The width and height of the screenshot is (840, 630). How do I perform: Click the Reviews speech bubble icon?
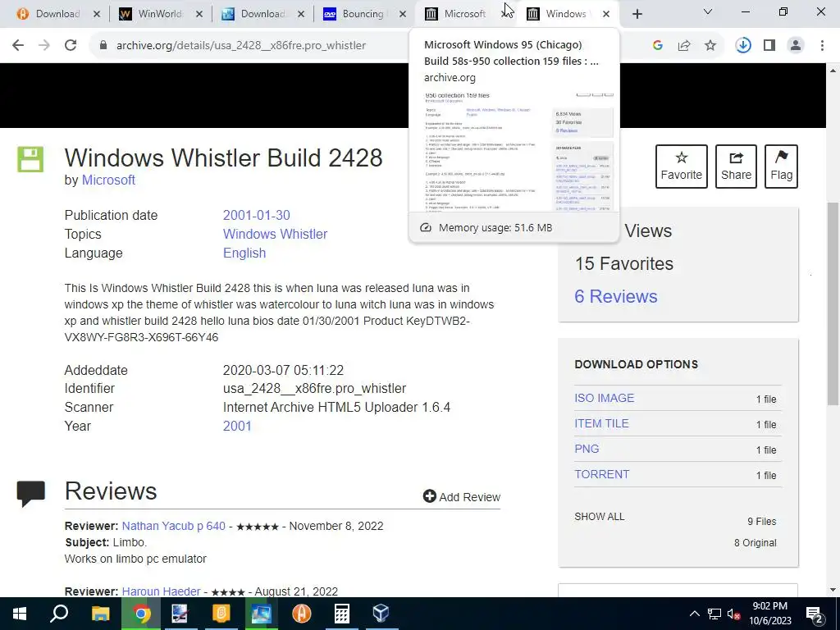[31, 493]
